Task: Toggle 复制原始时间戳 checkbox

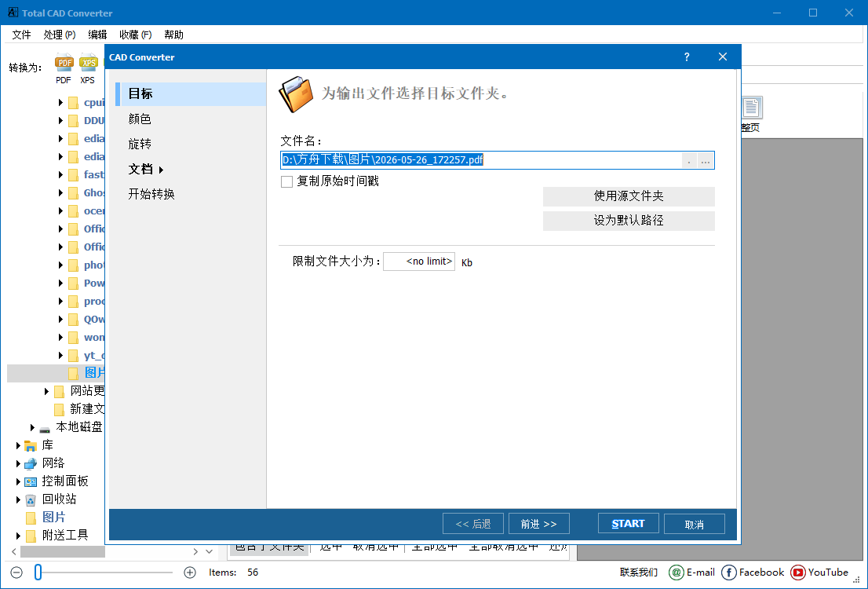Action: pyautogui.click(x=286, y=181)
